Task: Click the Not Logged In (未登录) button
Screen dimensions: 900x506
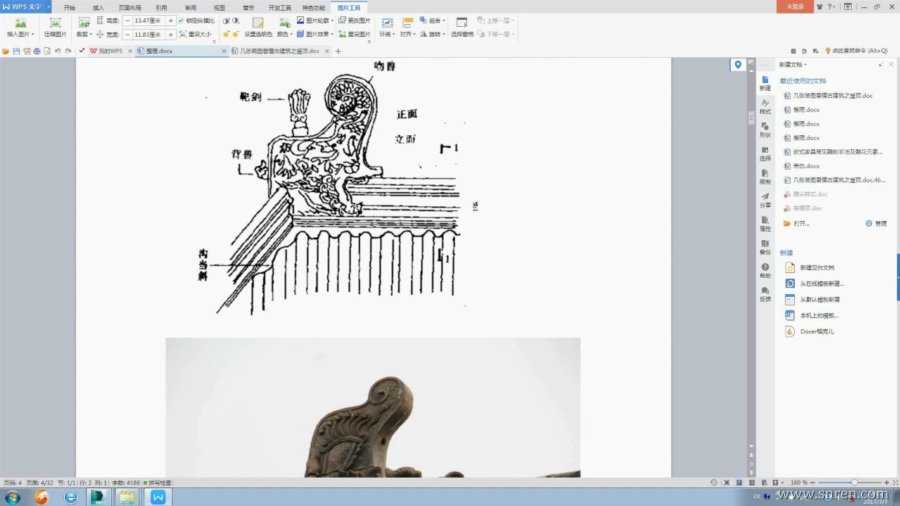Action: (796, 6)
